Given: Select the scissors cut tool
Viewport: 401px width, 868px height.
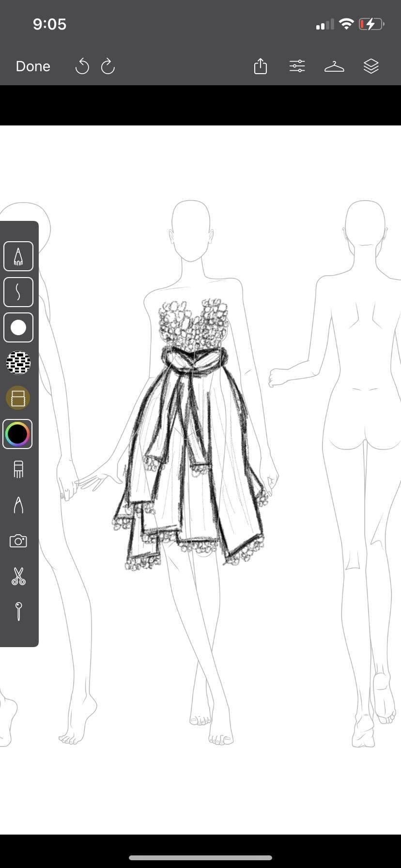Looking at the screenshot, I should click(18, 576).
